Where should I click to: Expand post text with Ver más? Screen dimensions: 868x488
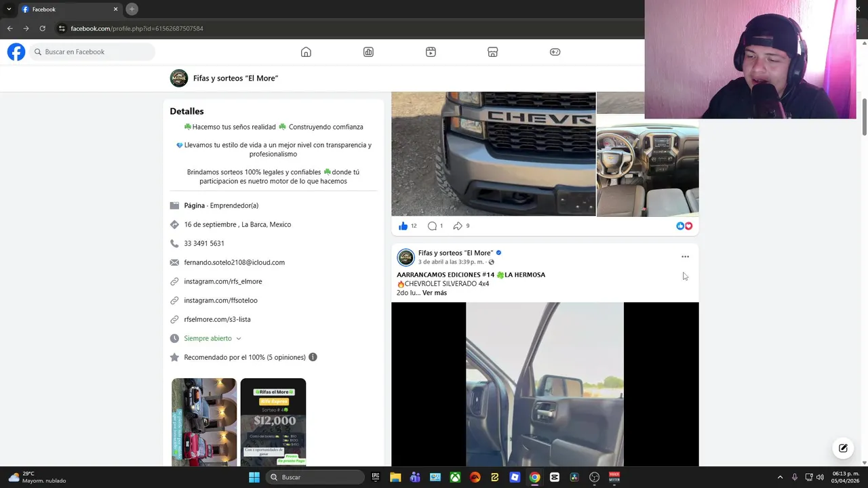point(435,293)
